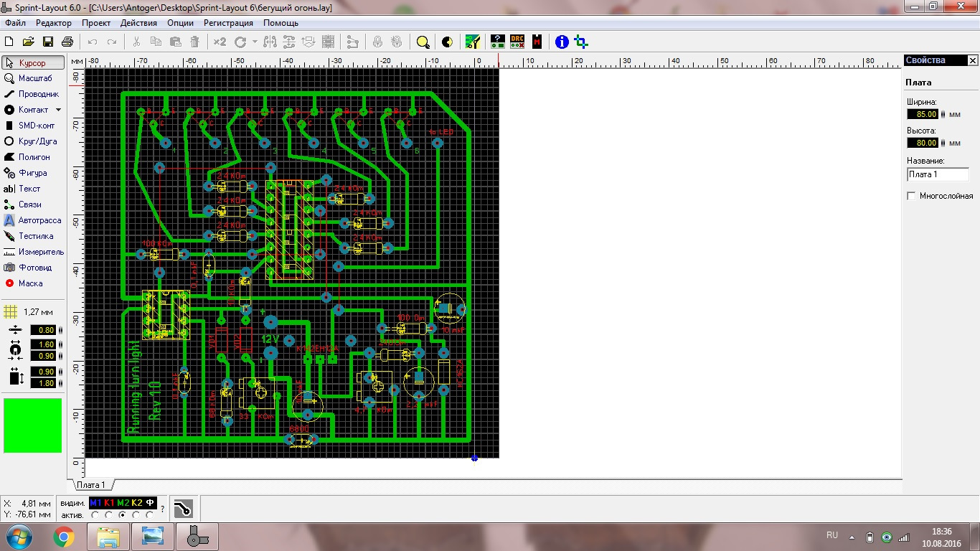Open the Регистрация menu

[229, 22]
